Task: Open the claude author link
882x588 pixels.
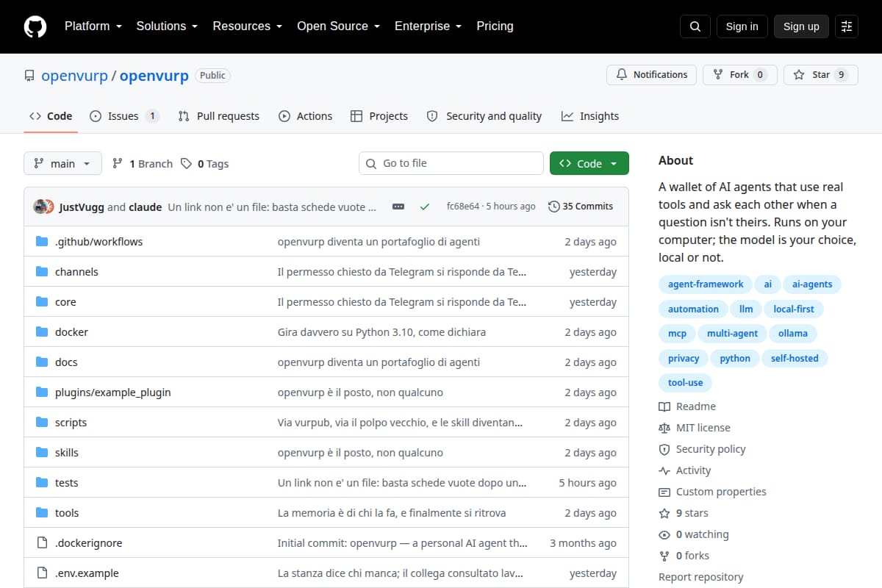Action: pyautogui.click(x=146, y=207)
